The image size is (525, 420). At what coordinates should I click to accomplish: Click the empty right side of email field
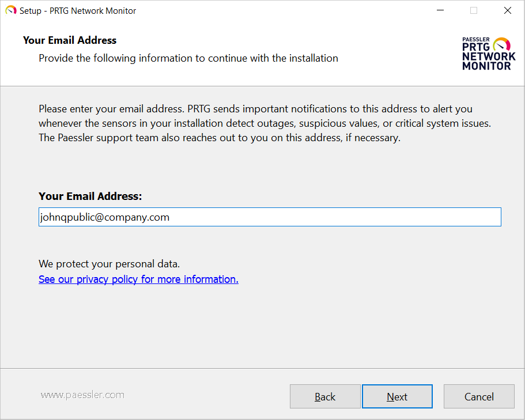coord(375,217)
